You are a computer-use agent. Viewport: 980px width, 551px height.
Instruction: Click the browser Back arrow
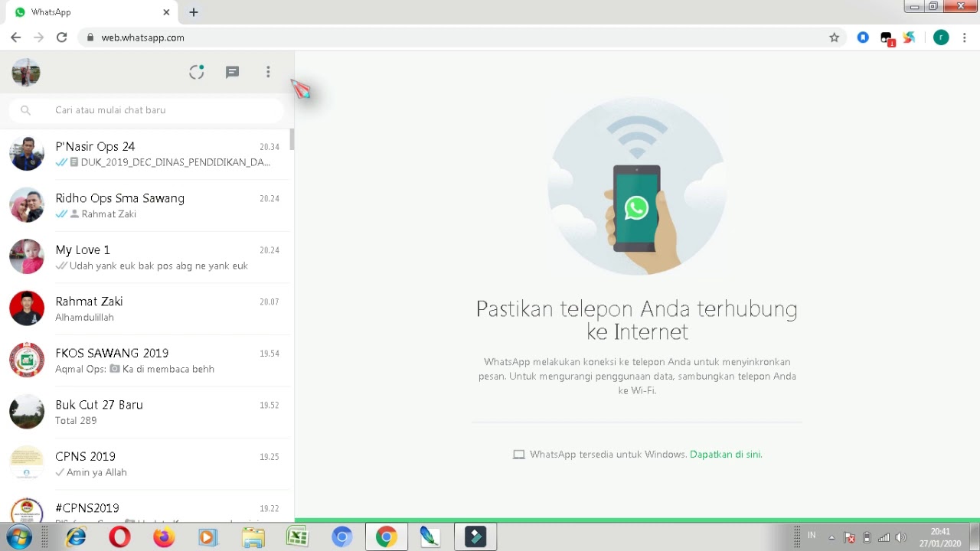pyautogui.click(x=16, y=37)
